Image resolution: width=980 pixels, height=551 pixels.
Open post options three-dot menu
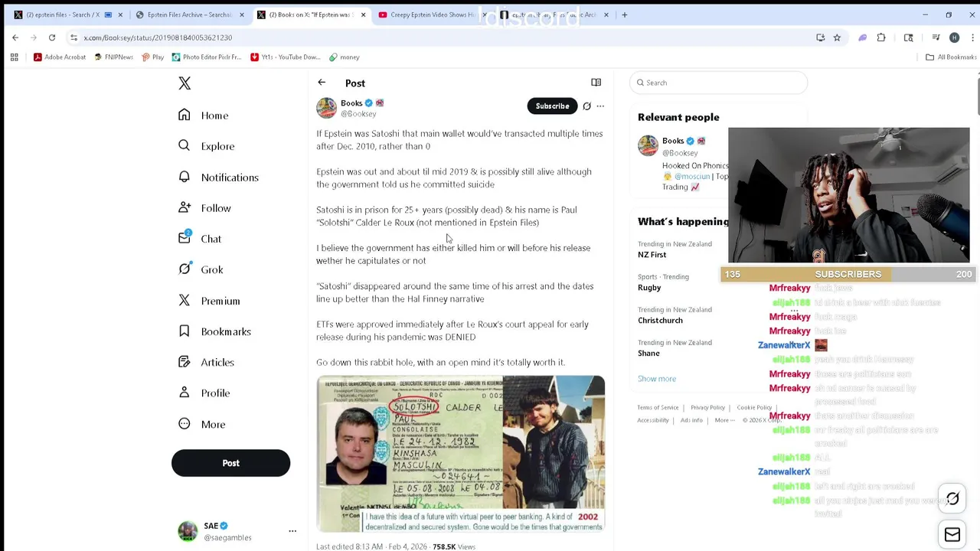pyautogui.click(x=600, y=106)
